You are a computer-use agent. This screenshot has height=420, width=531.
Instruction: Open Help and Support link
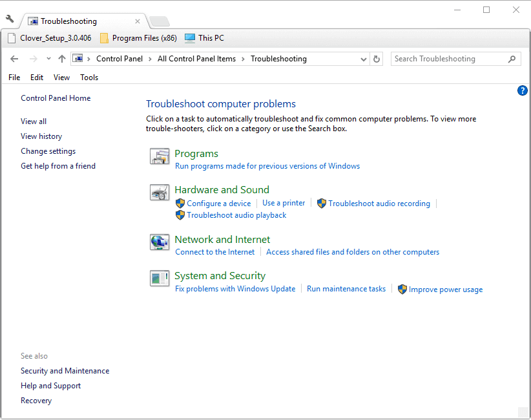click(51, 386)
